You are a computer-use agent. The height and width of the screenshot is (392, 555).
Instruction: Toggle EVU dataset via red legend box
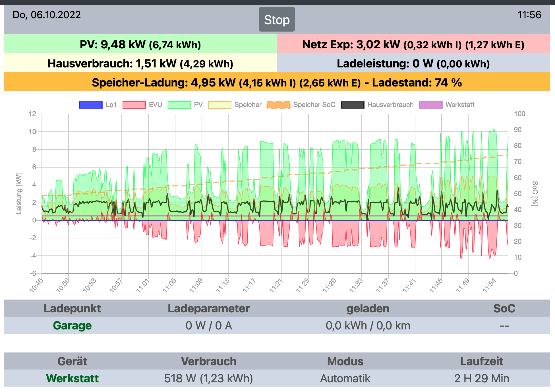coord(134,105)
